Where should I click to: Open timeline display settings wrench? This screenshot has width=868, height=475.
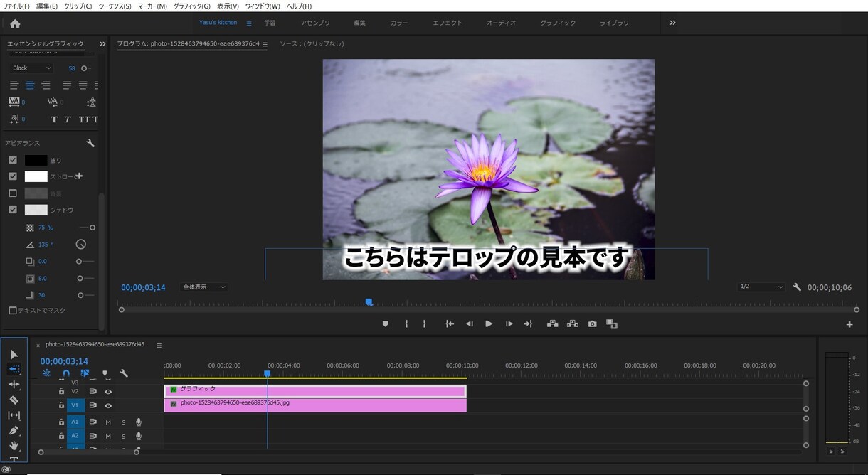tap(124, 373)
